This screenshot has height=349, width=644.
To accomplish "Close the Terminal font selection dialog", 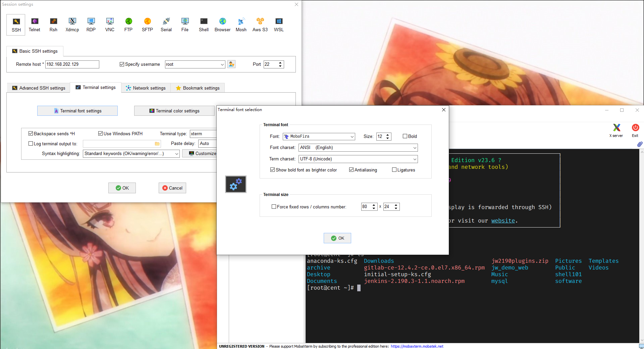I will 443,110.
